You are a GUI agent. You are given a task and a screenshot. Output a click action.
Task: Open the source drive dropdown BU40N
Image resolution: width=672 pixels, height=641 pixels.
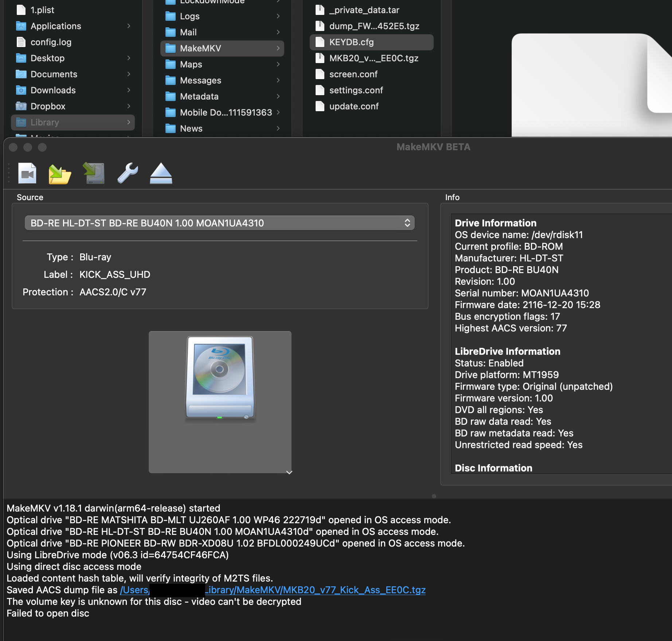(219, 223)
